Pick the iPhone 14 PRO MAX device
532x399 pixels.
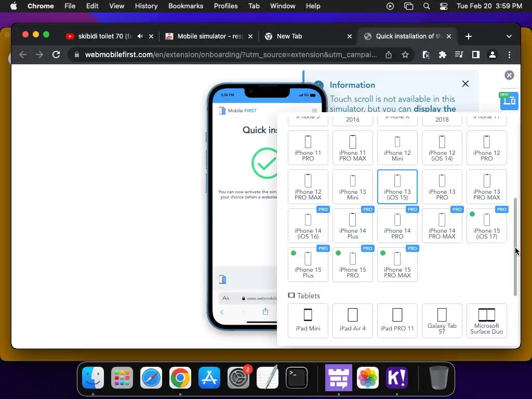(x=442, y=226)
